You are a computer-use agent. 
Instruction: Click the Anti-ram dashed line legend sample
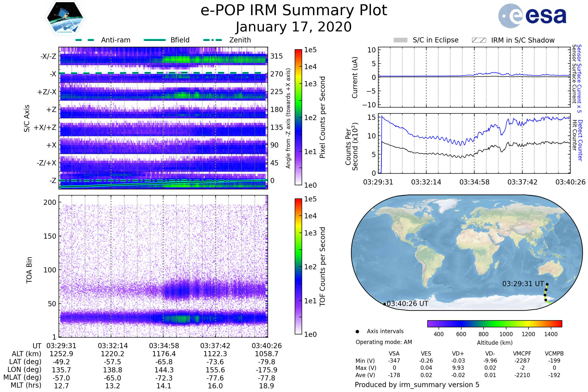click(x=85, y=40)
